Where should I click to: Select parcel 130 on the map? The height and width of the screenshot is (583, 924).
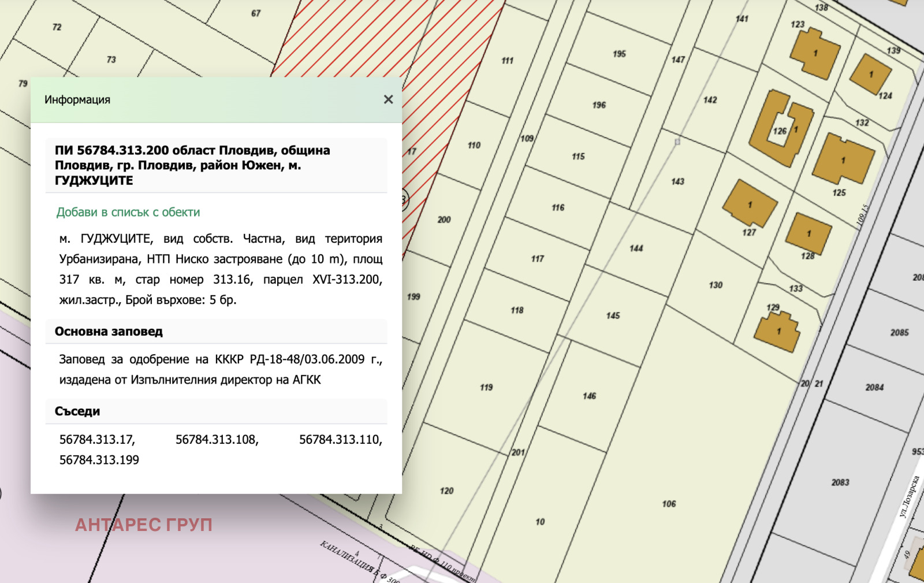[x=716, y=285]
